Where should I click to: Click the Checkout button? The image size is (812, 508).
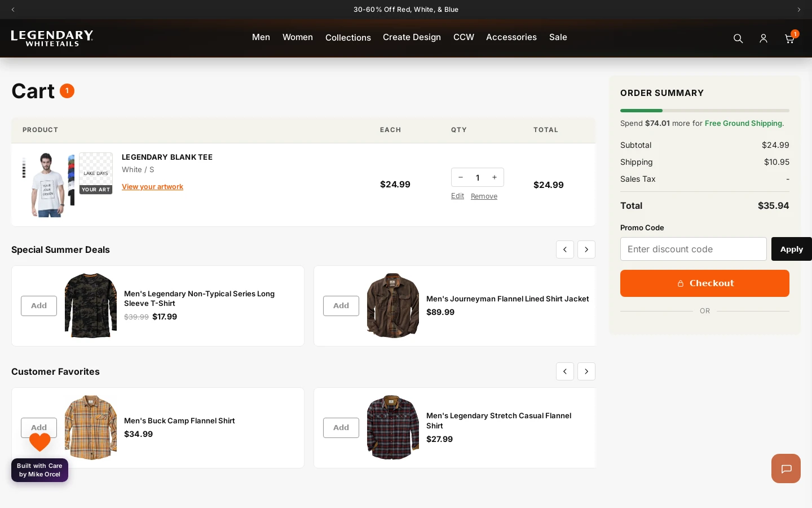click(705, 283)
